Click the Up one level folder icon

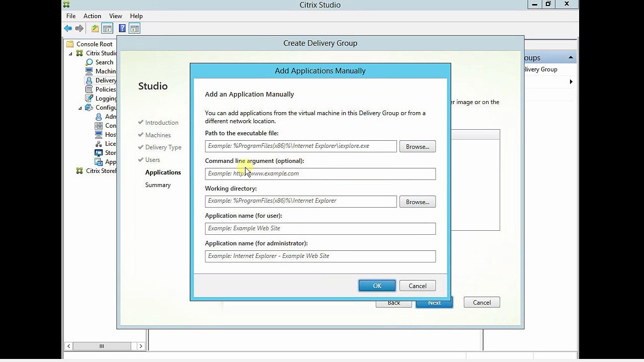click(95, 29)
